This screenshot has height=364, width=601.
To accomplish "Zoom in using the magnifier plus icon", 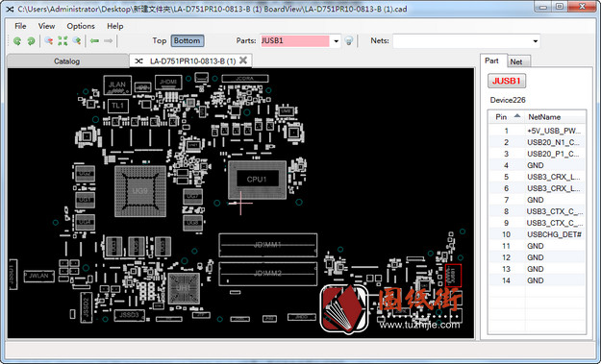I will (77, 41).
